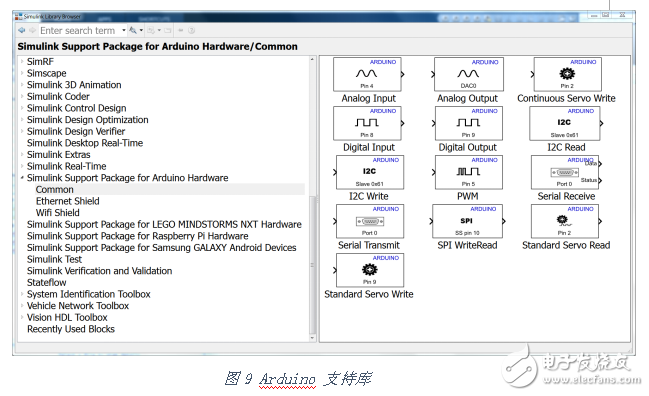Expand Simulink Design Optimization node
Image resolution: width=649 pixels, height=396 pixels.
pyautogui.click(x=22, y=120)
